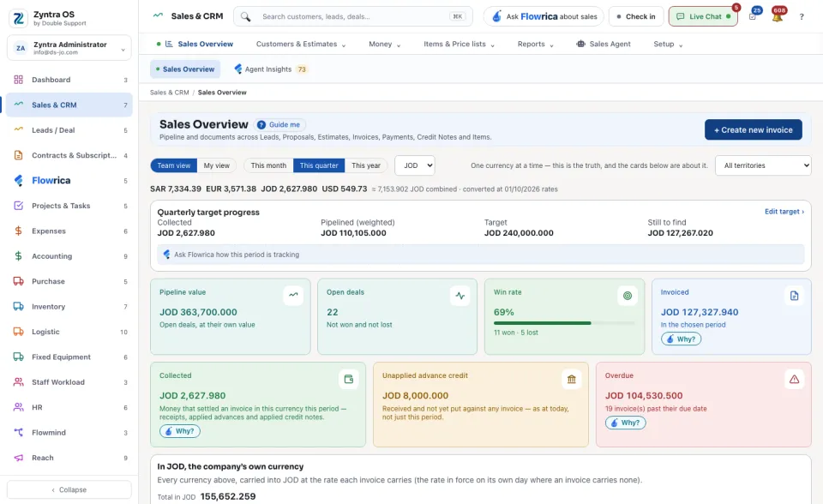Image resolution: width=823 pixels, height=504 pixels.
Task: Click the Purchase truck icon
Action: point(18,281)
